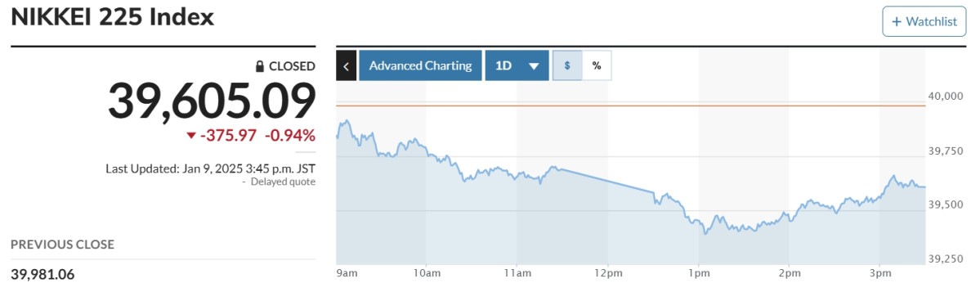This screenshot has height=301, width=980.
Task: Click the Previous Close value 39,981.06
Action: (x=43, y=273)
